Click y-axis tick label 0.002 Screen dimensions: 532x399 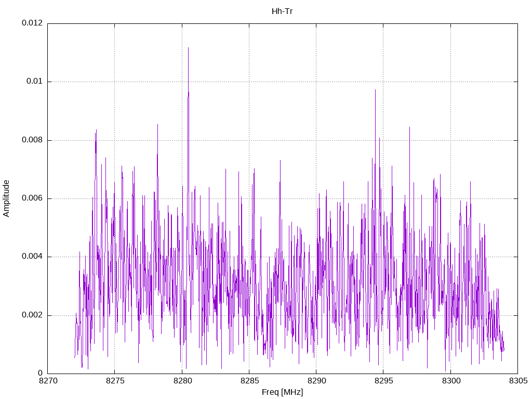(32, 315)
